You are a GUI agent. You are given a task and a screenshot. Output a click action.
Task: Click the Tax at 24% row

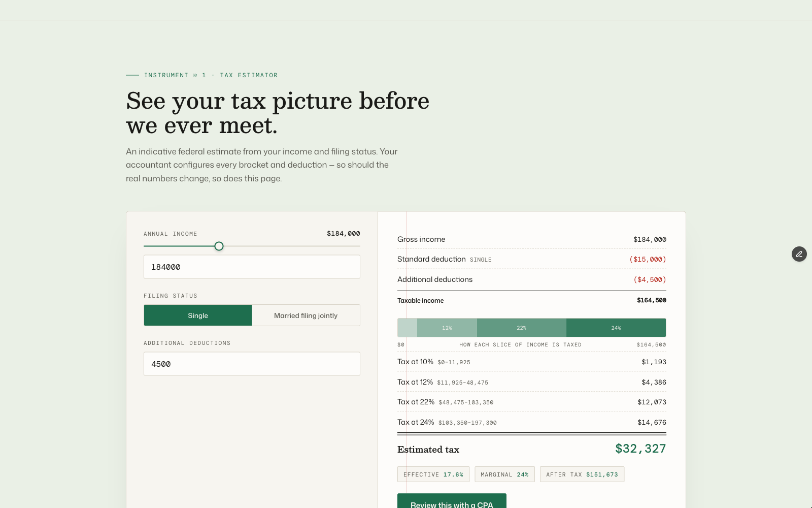tap(532, 422)
